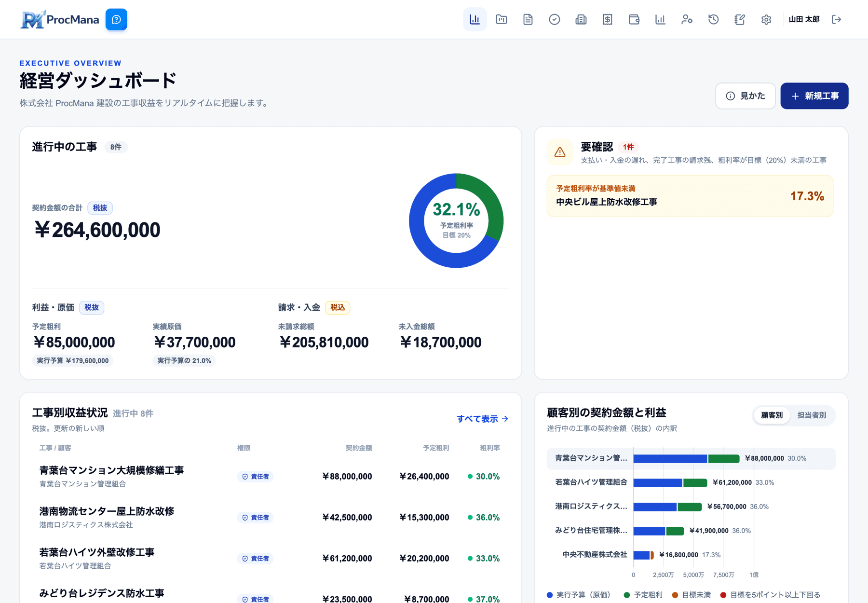Click the info icon in 見かた button
Screen dimensions: 868x603
tap(731, 96)
